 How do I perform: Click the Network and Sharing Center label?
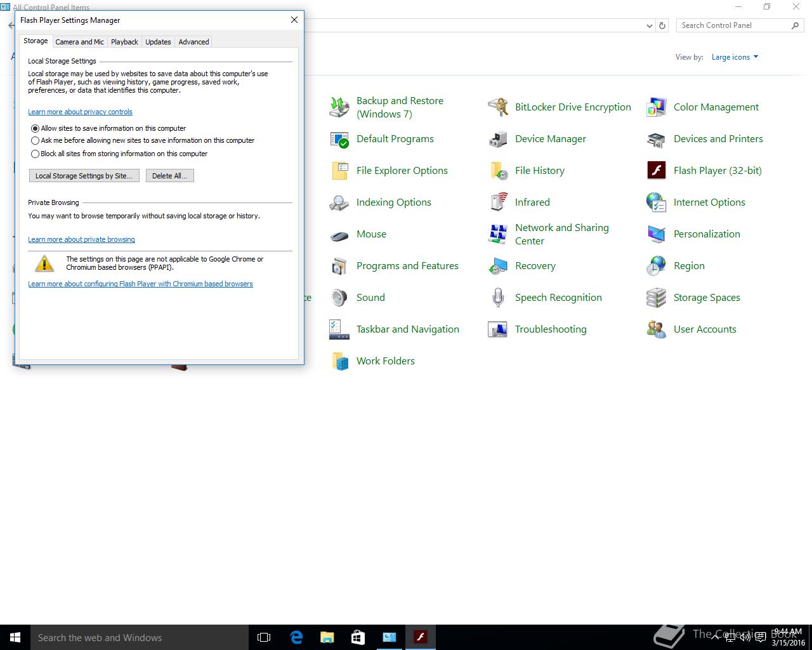coord(562,234)
